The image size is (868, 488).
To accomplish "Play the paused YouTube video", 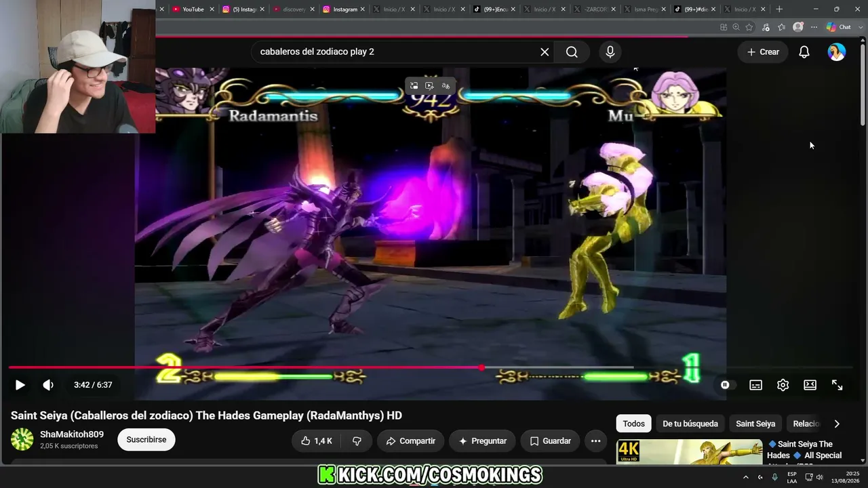I will pos(20,385).
